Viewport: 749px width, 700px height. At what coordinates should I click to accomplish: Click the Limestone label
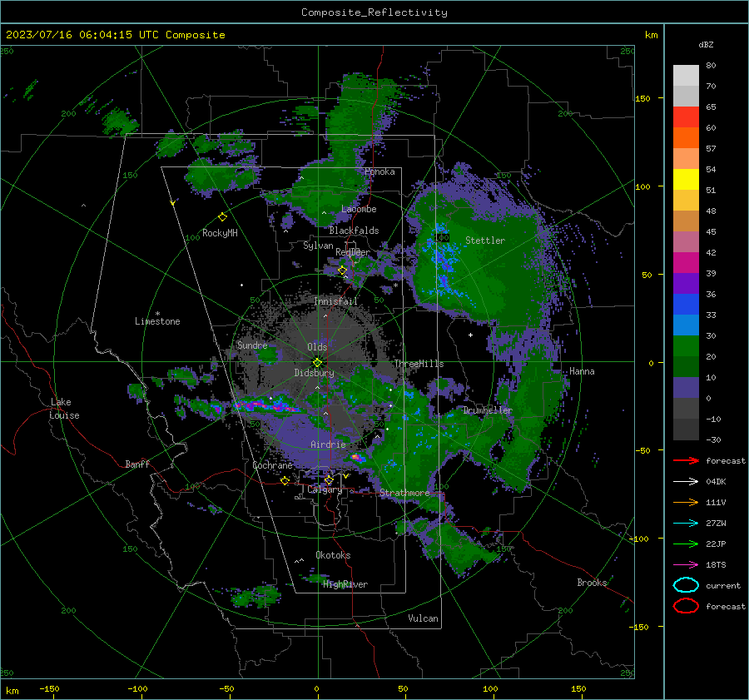pyautogui.click(x=157, y=321)
